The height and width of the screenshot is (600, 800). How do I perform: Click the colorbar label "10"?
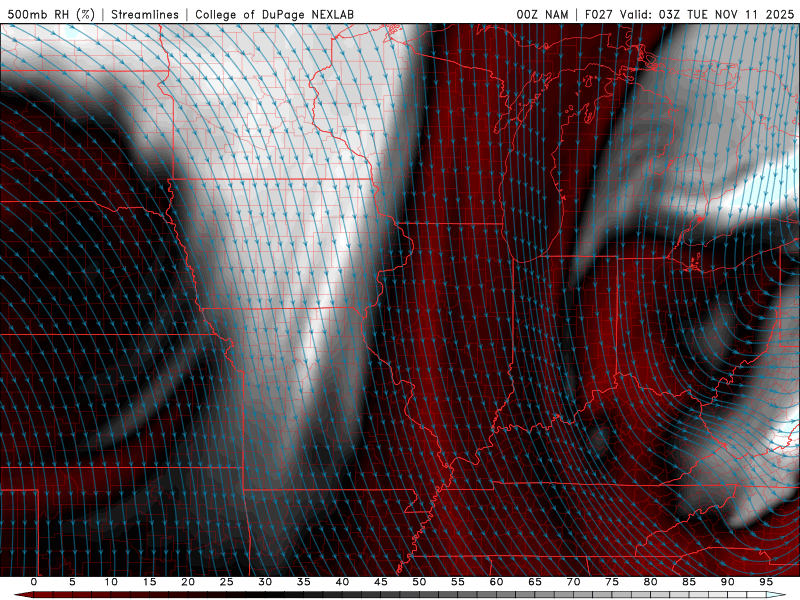point(111,582)
